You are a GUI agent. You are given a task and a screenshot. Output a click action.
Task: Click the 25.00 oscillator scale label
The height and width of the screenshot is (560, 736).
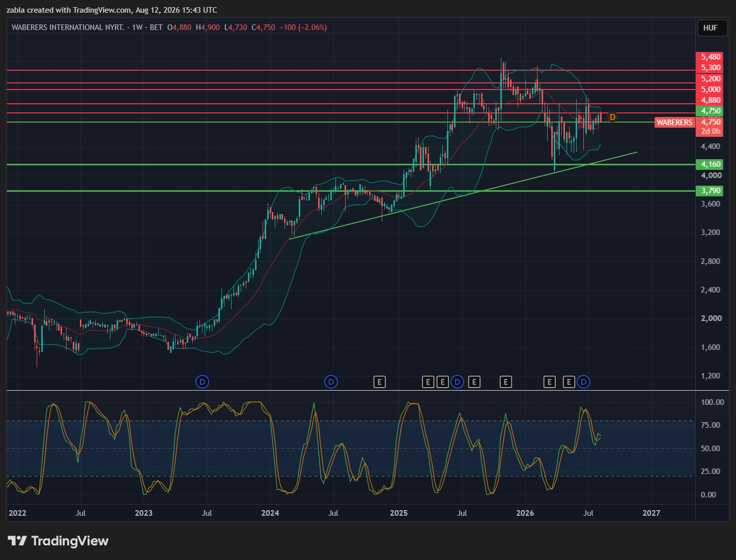point(710,471)
